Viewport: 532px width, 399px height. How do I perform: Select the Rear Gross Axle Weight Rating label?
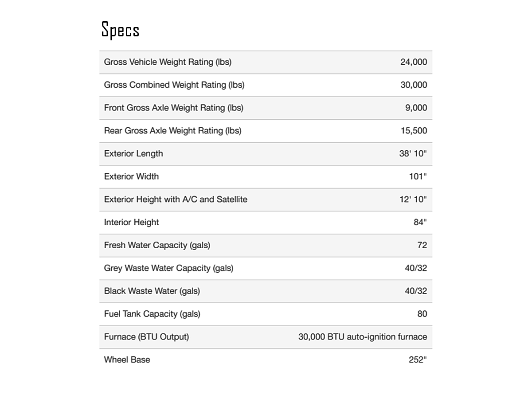(172, 131)
